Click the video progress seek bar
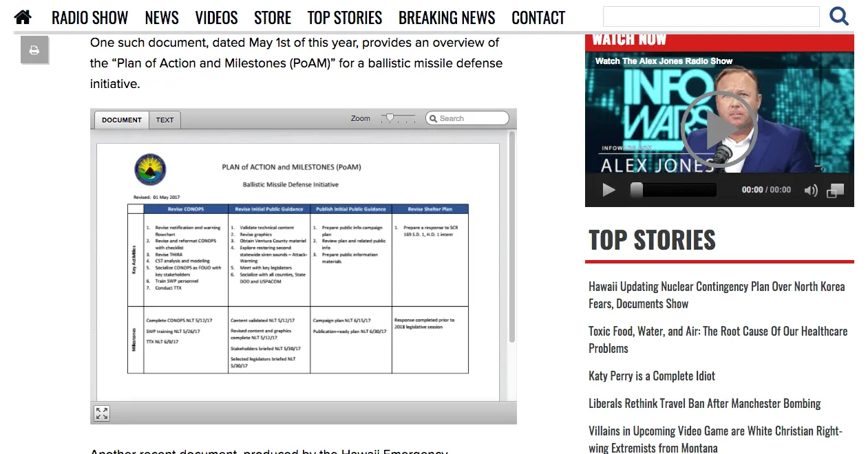 [x=674, y=190]
